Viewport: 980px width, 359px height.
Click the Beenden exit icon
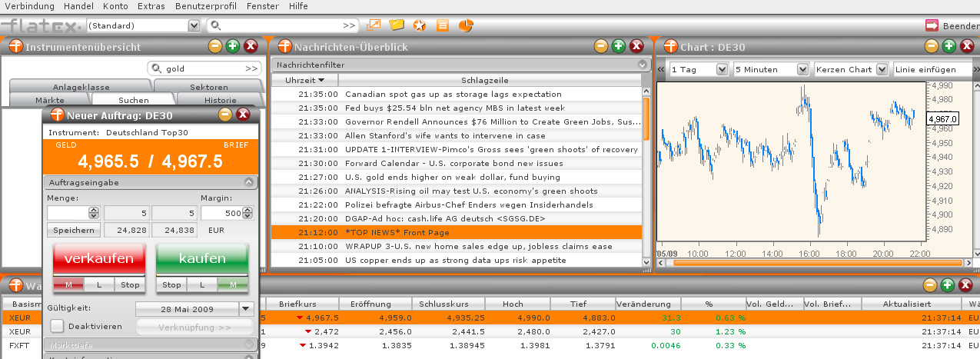932,25
